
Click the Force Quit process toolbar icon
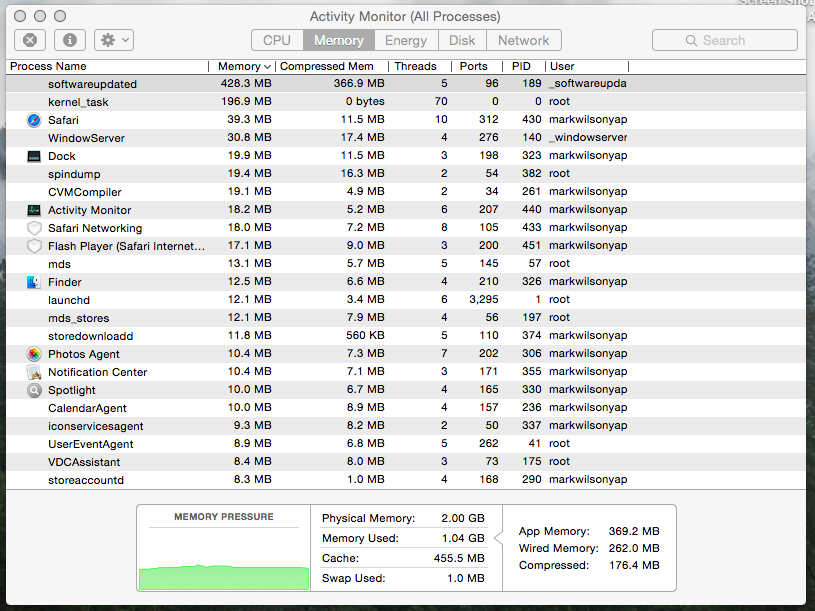click(x=30, y=40)
